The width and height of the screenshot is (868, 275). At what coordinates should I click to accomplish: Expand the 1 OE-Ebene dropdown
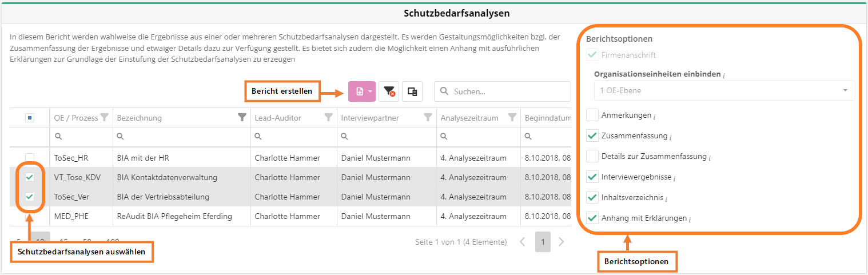pyautogui.click(x=845, y=91)
